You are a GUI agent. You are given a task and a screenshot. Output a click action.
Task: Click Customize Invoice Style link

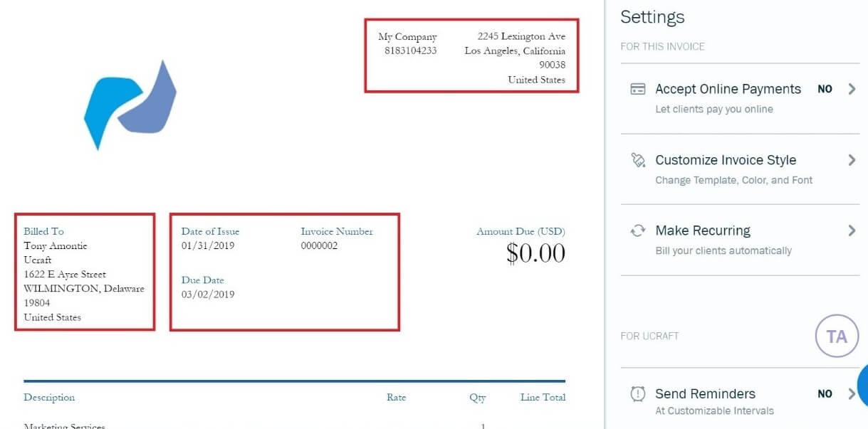726,159
